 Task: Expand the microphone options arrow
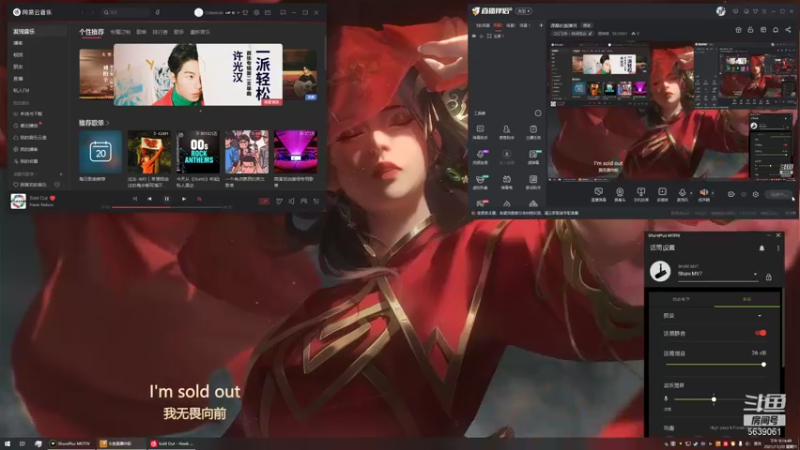point(691,193)
